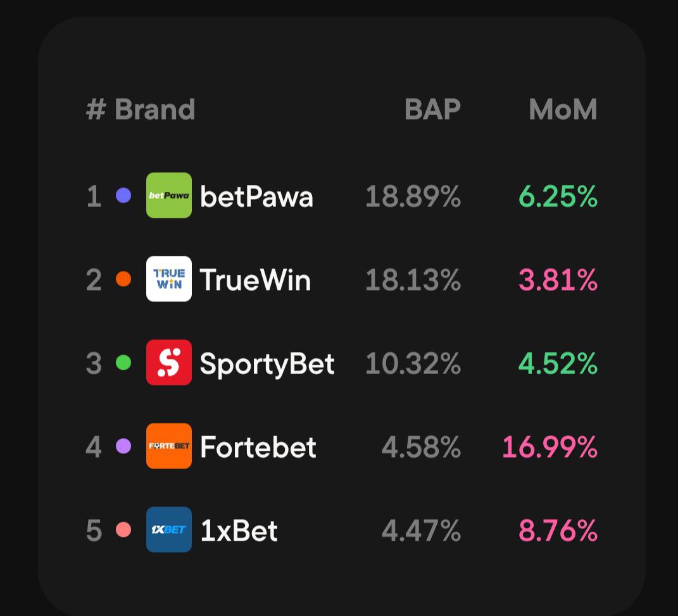
Task: Click the orange dot beside TrueWin
Action: point(123,279)
